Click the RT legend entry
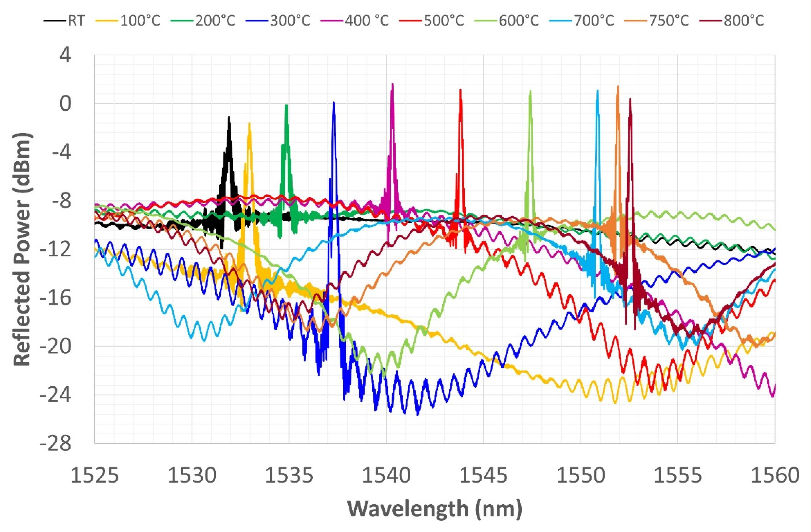 pos(76,21)
